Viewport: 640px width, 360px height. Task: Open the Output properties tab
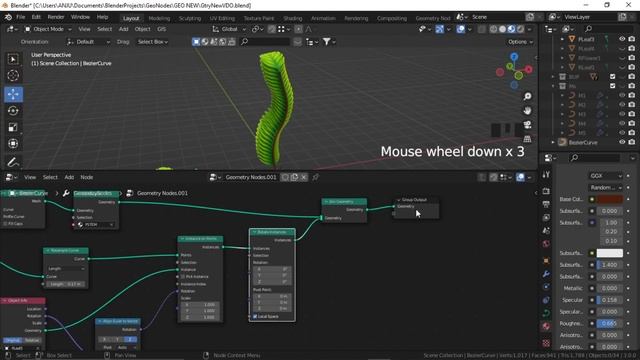[546, 204]
